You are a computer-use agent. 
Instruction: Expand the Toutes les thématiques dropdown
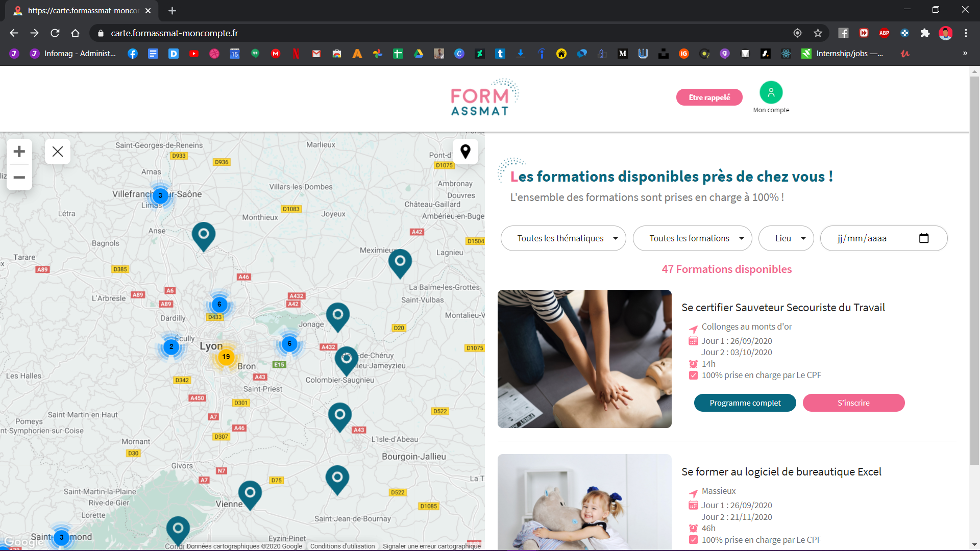pyautogui.click(x=563, y=238)
